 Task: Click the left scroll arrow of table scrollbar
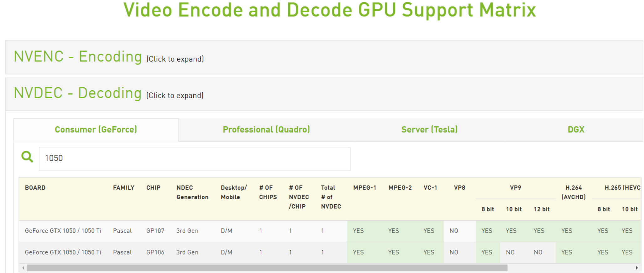(x=23, y=268)
